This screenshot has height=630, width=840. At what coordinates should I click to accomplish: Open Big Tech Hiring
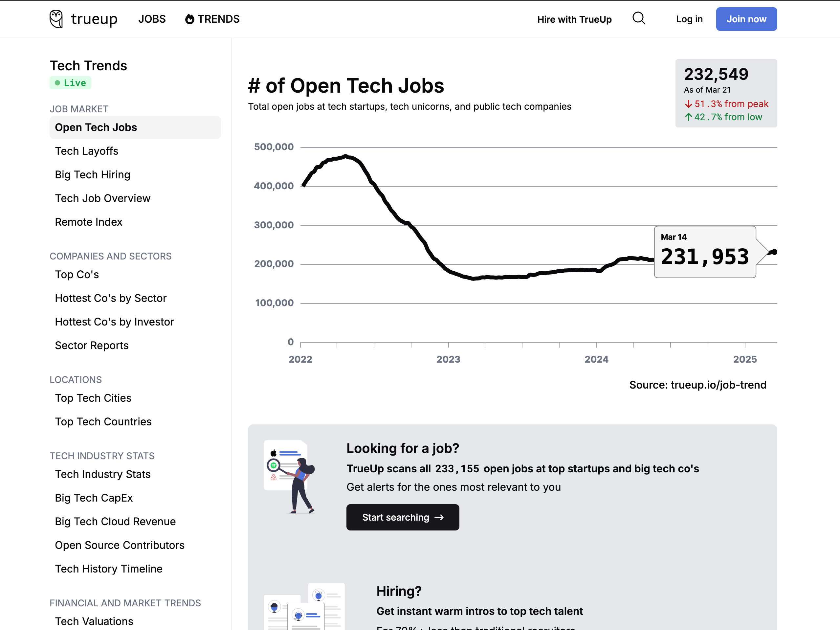tap(92, 174)
